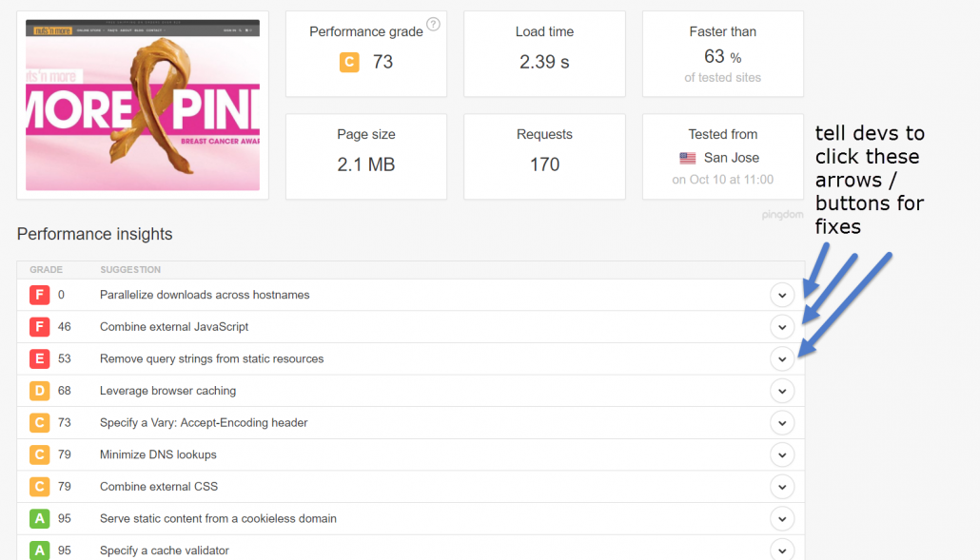980x560 pixels.
Task: Click the 'on Oct 10 at 11:00' timestamp
Action: tap(722, 180)
